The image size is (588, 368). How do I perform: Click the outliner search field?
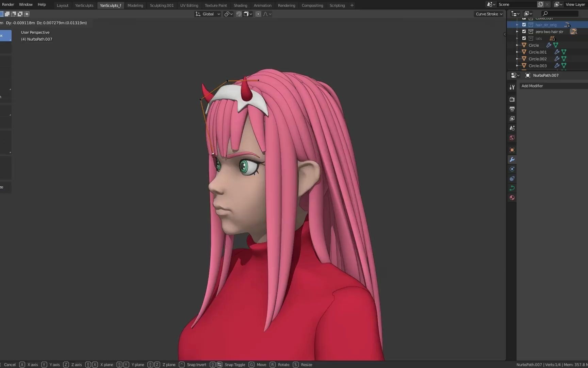(560, 13)
